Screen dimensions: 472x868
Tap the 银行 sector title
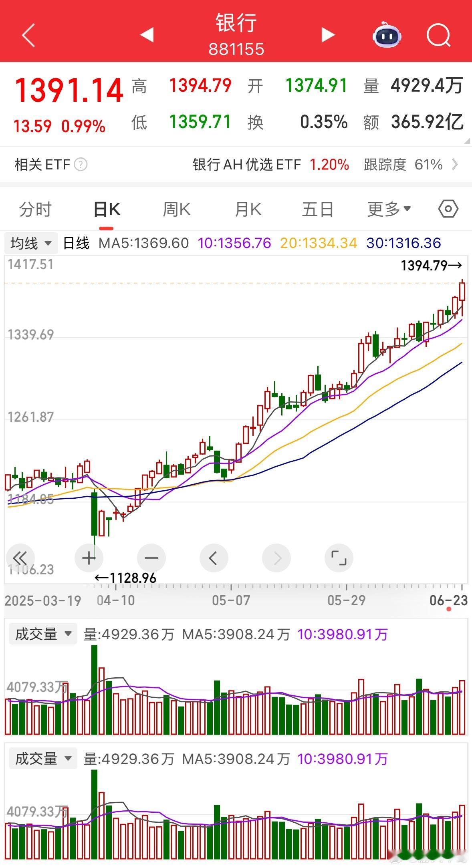pos(236,22)
